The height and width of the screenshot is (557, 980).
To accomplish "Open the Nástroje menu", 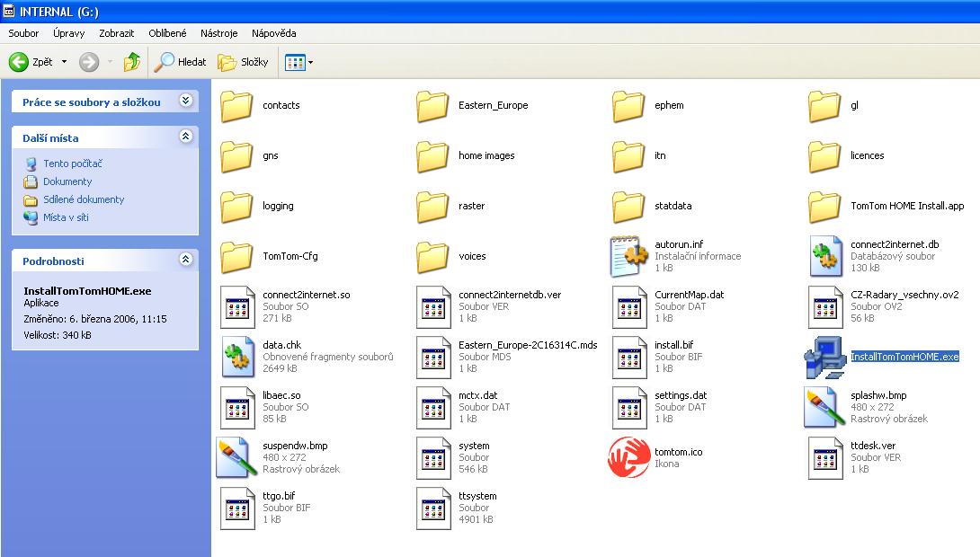I will point(219,33).
